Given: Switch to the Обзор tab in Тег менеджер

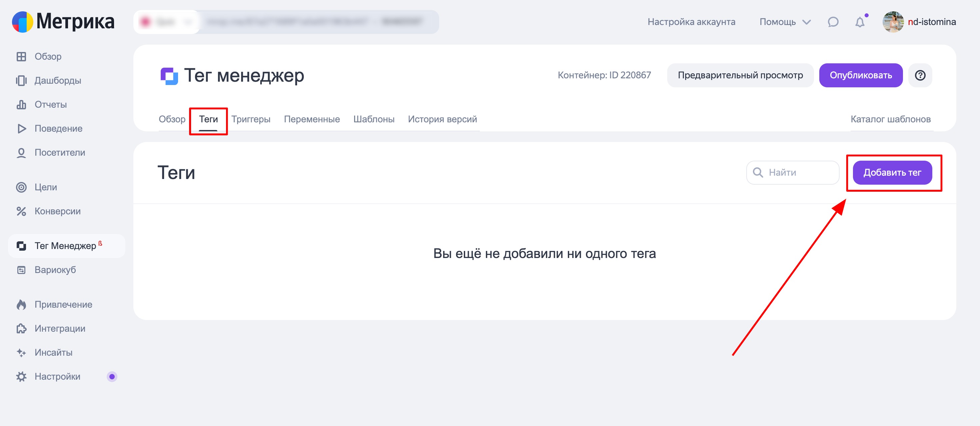Looking at the screenshot, I should point(172,119).
